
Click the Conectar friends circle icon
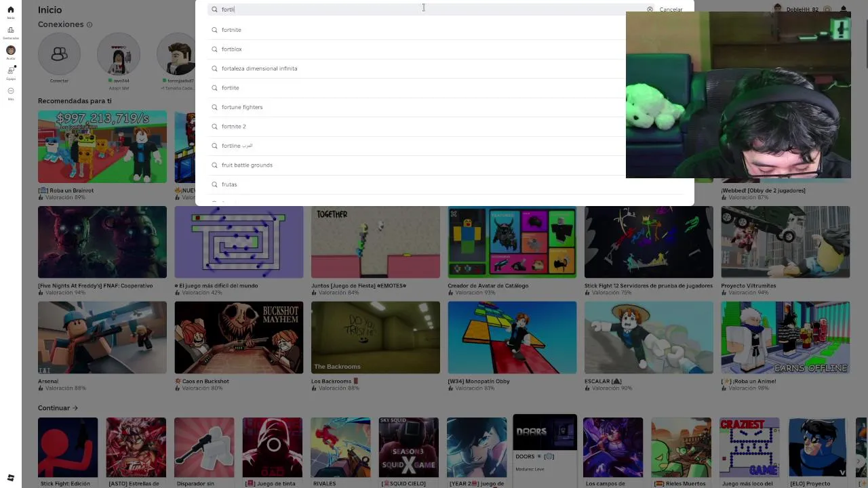[59, 54]
